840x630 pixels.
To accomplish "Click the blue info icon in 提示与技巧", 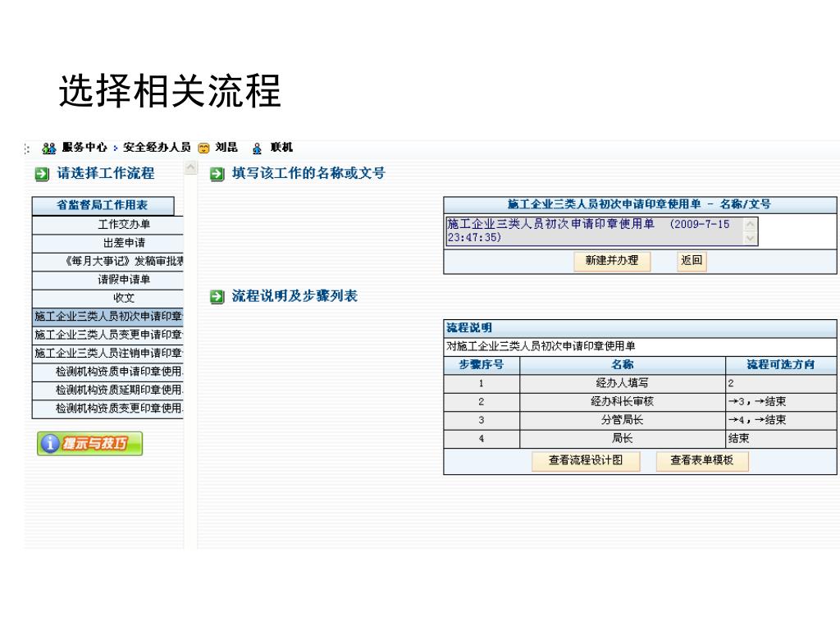I will click(x=50, y=444).
